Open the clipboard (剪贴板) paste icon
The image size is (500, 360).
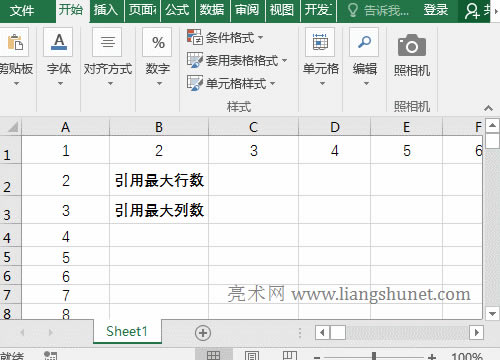[15, 42]
